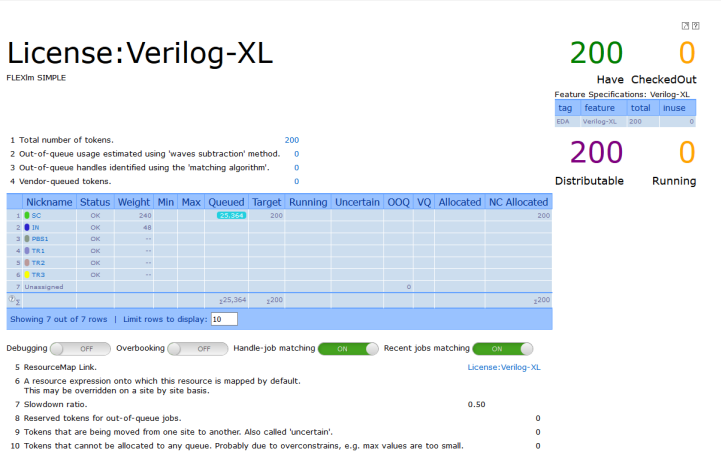Sort table by Nickname column header
Screen dimensions: 721x459
click(49, 202)
